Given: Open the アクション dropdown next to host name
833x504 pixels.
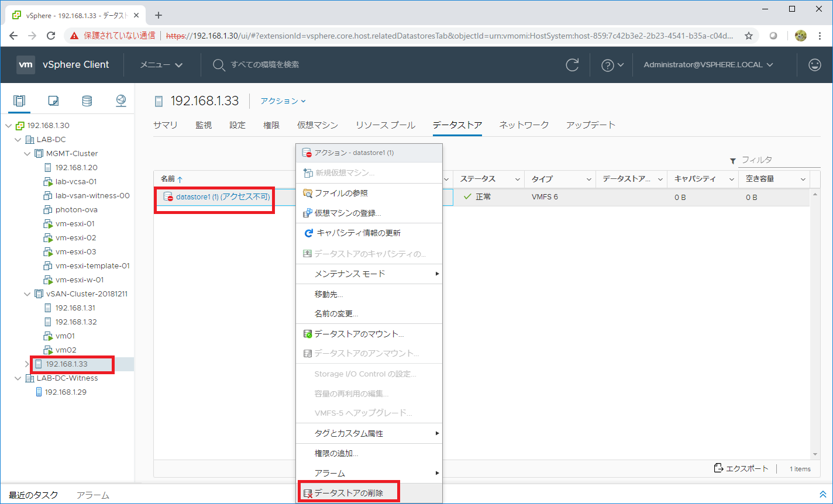Looking at the screenshot, I should (x=283, y=101).
